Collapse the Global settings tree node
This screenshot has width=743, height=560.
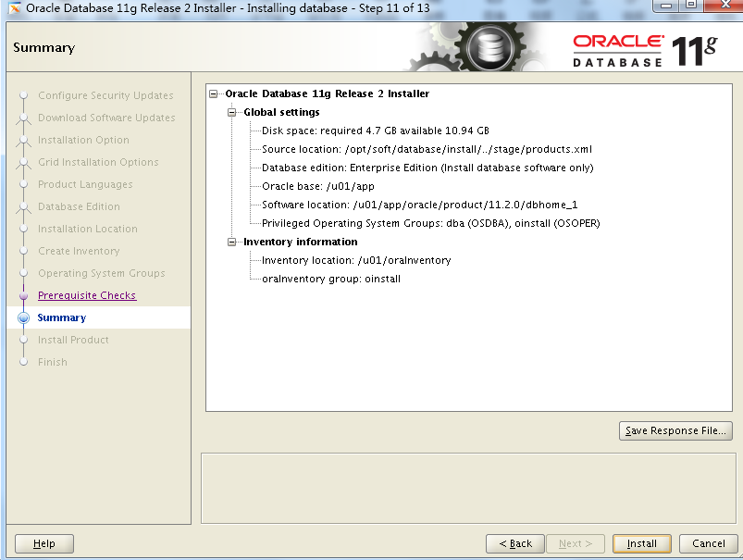click(x=231, y=112)
